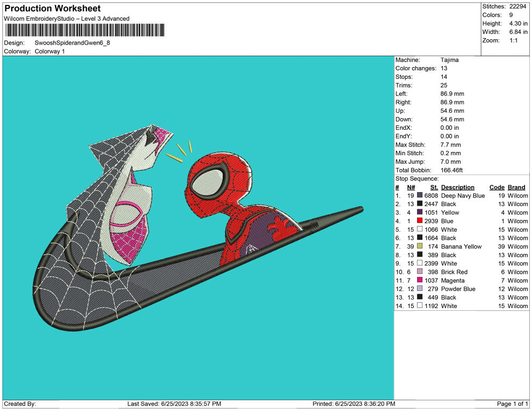The image size is (532, 409).
Task: Click the Deep Navy Blue color swatch
Action: point(420,196)
